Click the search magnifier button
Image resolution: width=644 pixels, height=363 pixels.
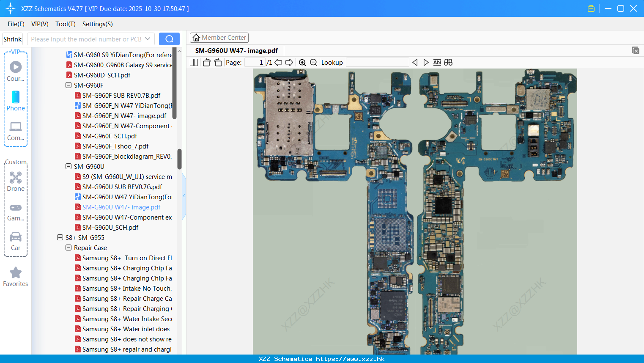click(169, 39)
